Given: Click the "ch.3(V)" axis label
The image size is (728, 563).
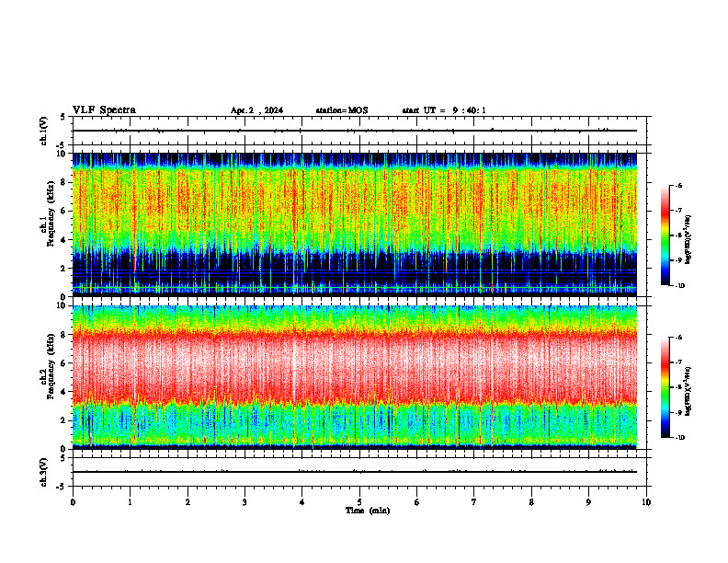Looking at the screenshot, I should [43, 472].
